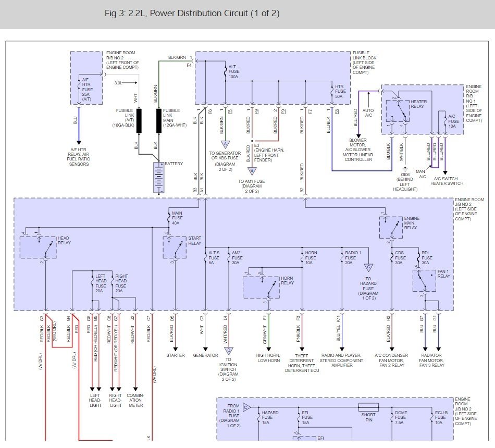Click 'ENGINE ROOM R/B NO 1' label

(x=474, y=104)
